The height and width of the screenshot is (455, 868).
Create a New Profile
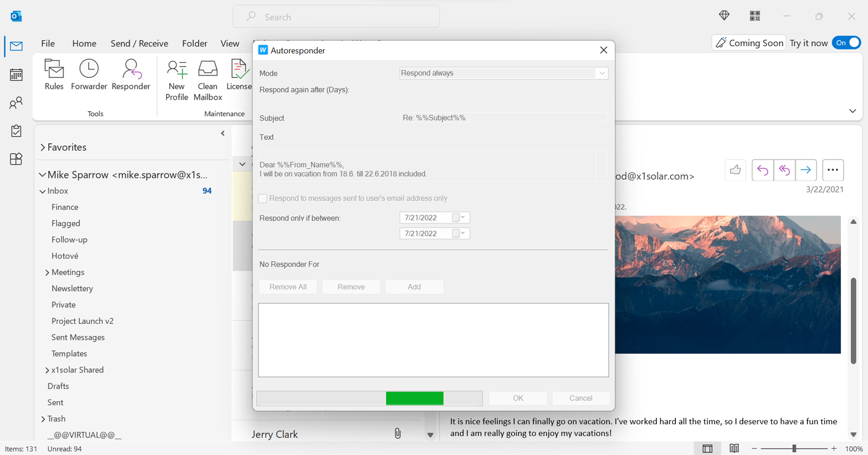click(x=177, y=80)
